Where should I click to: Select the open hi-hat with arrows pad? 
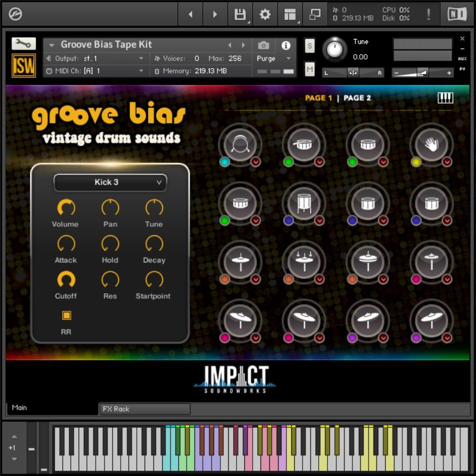[x=304, y=261]
